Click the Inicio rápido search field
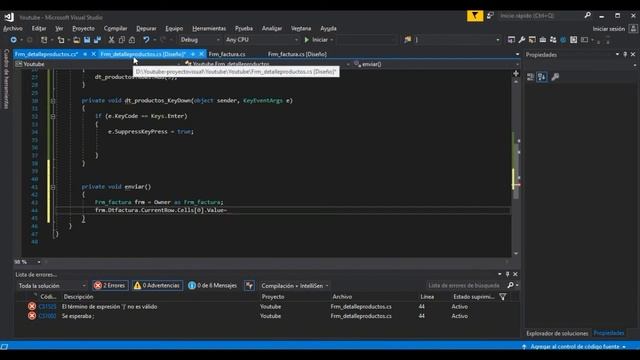The width and height of the screenshot is (640, 360). click(540, 16)
